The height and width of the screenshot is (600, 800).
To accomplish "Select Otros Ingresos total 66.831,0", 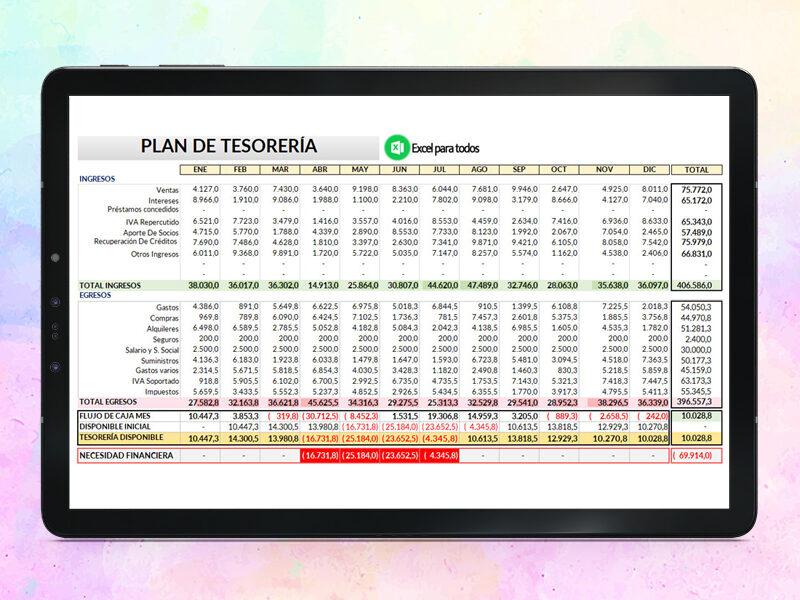I will coord(696,254).
